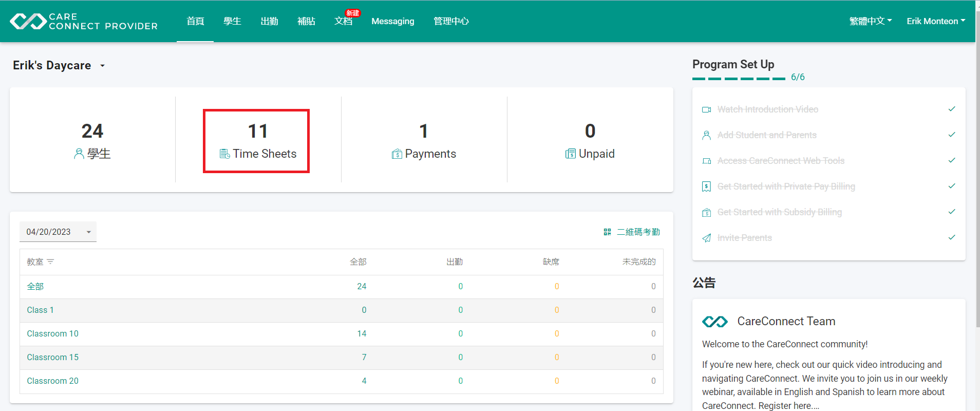Click the 全部 column header

coord(358,262)
